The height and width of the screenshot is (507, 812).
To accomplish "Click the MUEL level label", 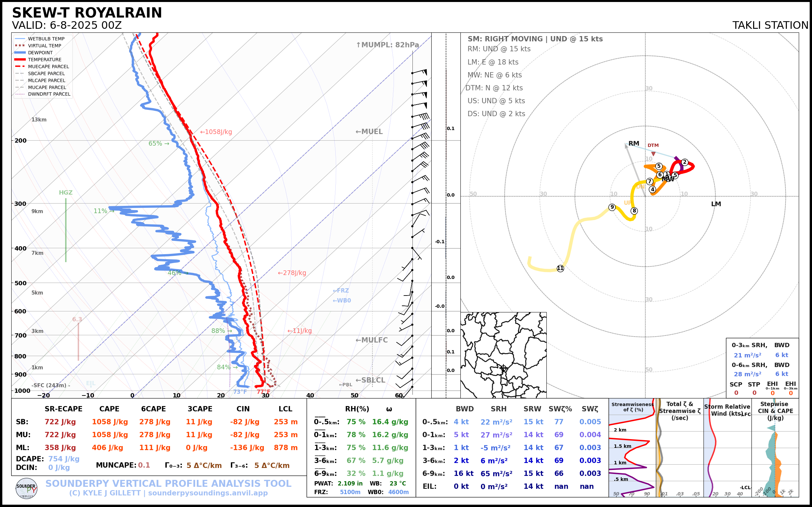I will pos(369,132).
